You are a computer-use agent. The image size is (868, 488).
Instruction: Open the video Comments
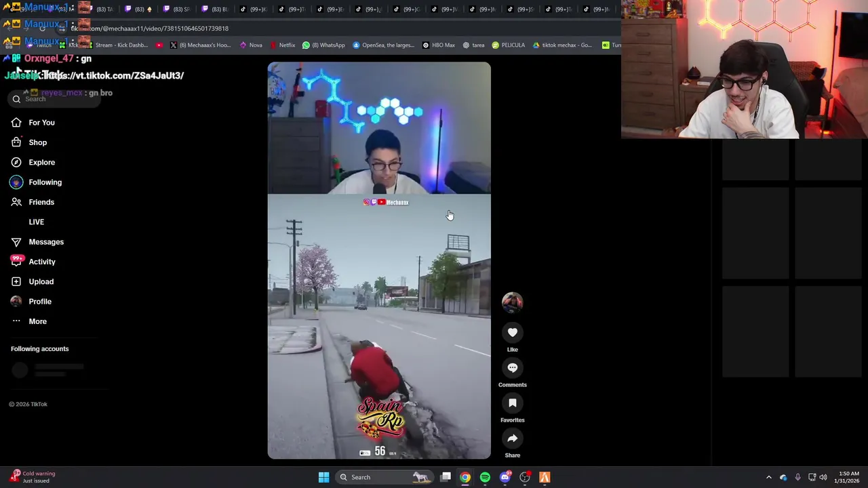[513, 367]
